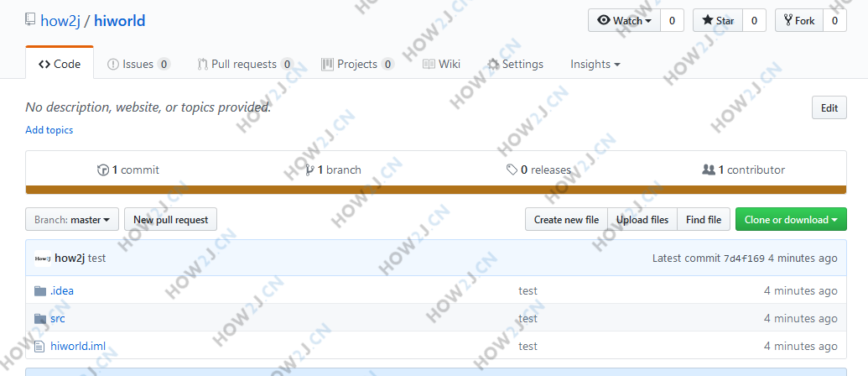Click the Find file button
Viewport: 868px width, 376px height.
coord(704,220)
